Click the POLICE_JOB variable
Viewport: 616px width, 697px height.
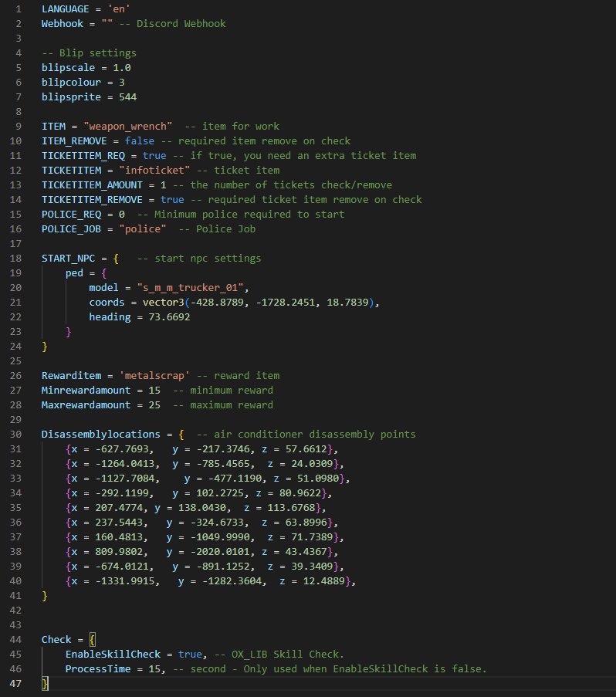71,229
